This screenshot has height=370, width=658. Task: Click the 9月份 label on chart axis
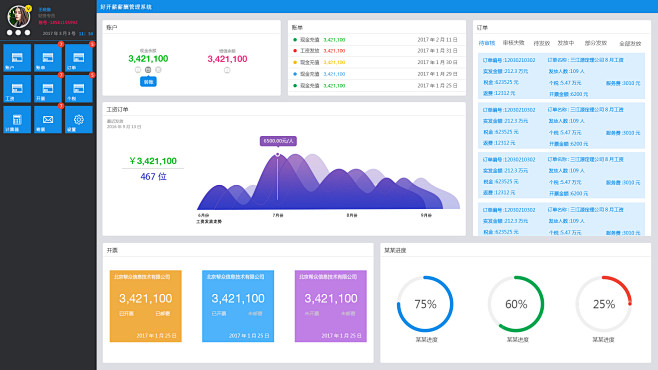pyautogui.click(x=426, y=215)
